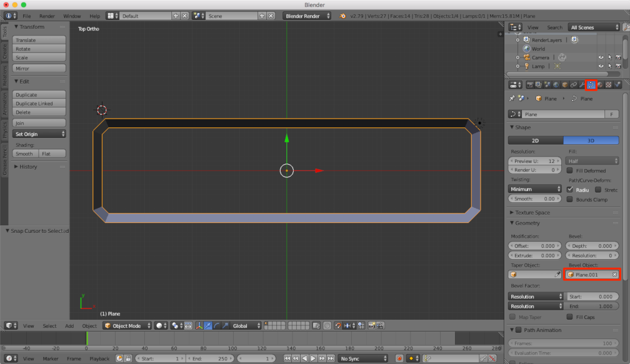This screenshot has width=630, height=364.
Task: Open the Set Origin dropdown
Action: coord(39,134)
